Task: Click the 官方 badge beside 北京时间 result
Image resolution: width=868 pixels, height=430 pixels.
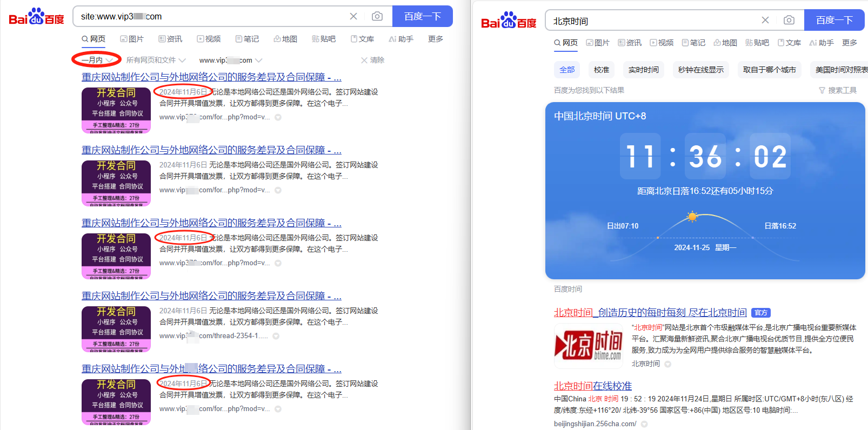Action: point(761,313)
